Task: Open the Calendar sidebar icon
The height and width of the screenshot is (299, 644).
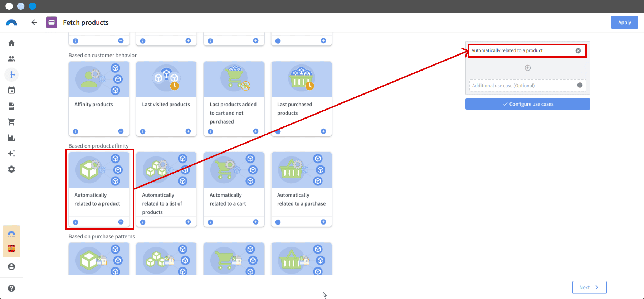Action: (x=11, y=90)
